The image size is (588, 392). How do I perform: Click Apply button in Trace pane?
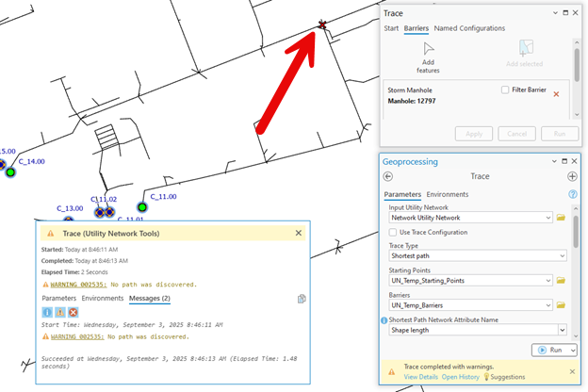pyautogui.click(x=474, y=134)
